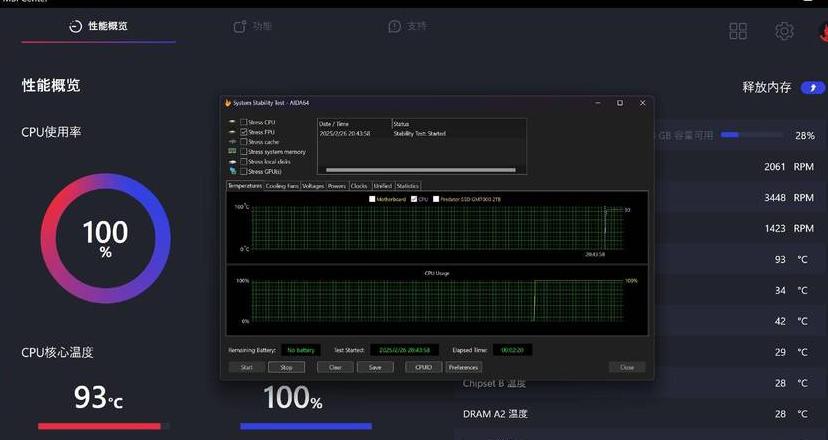Check the Motherboard graph checkbox
This screenshot has height=440, width=828.
(x=372, y=199)
